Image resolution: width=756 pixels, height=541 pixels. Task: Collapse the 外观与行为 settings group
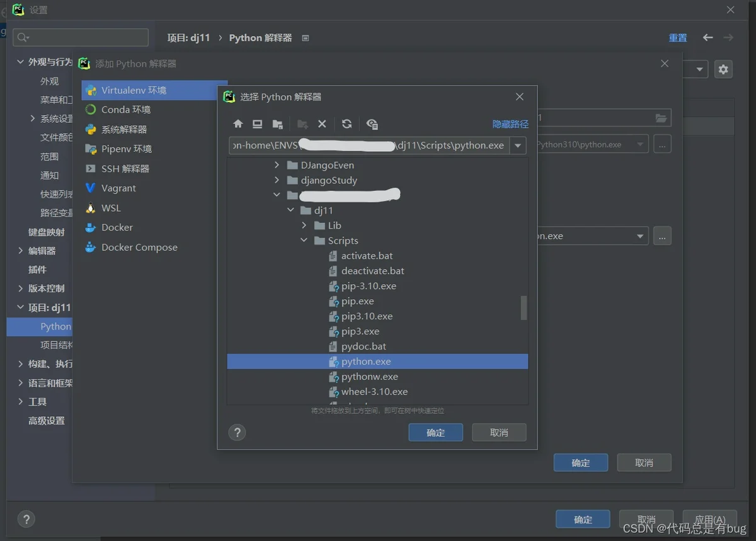21,62
